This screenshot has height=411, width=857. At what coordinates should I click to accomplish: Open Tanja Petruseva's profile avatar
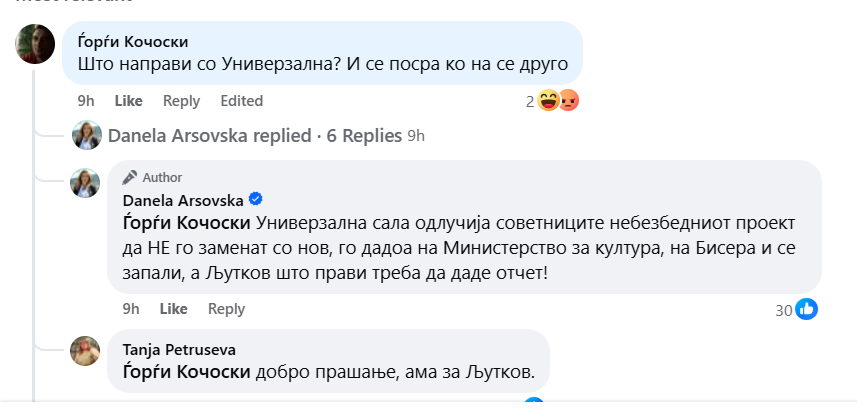pos(85,351)
